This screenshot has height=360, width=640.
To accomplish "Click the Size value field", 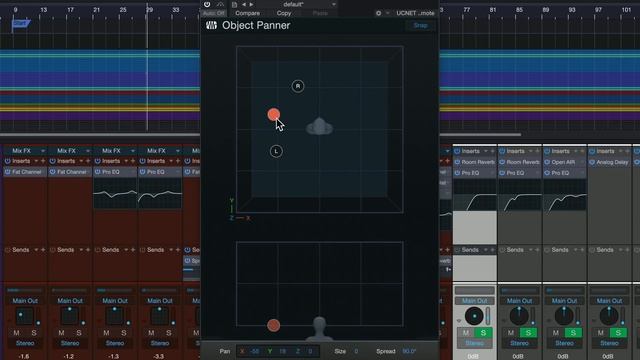I will tap(356, 351).
